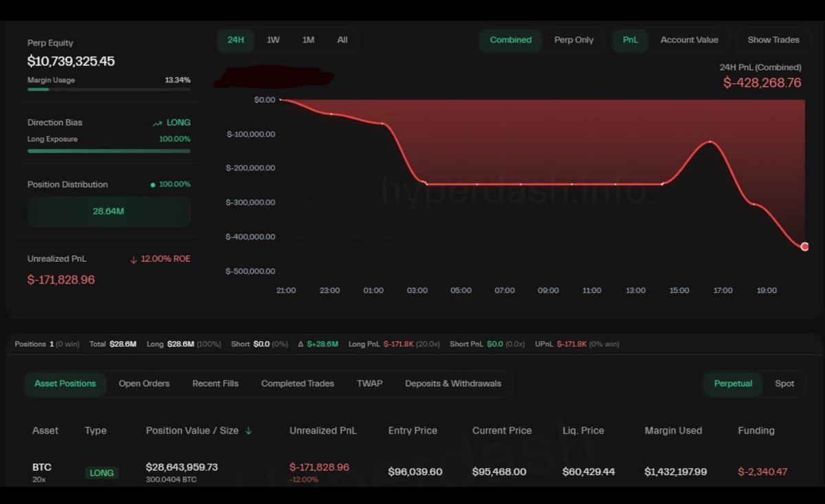Click position value $28,643,959.73
Viewport: 825px width, 504px height.
click(182, 467)
